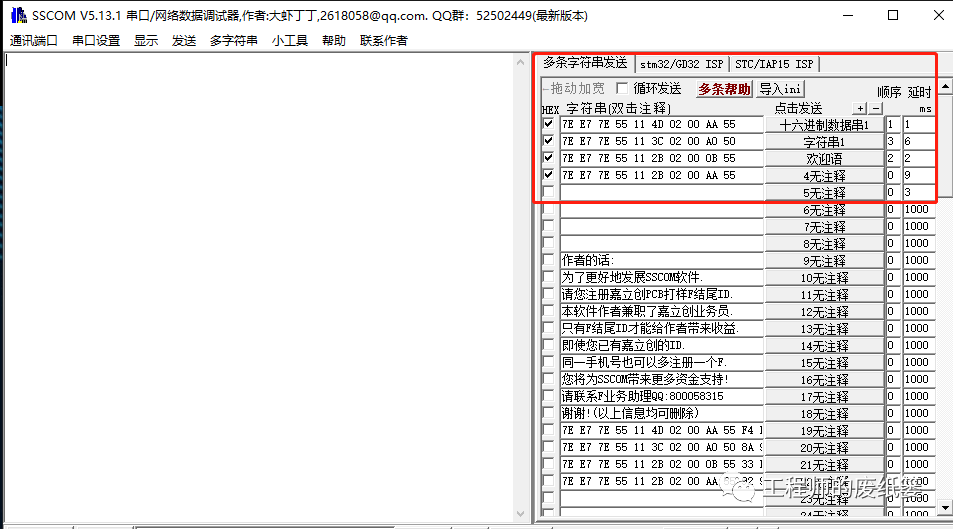This screenshot has width=953, height=529.
Task: Click the 导入ini button
Action: 780,89
